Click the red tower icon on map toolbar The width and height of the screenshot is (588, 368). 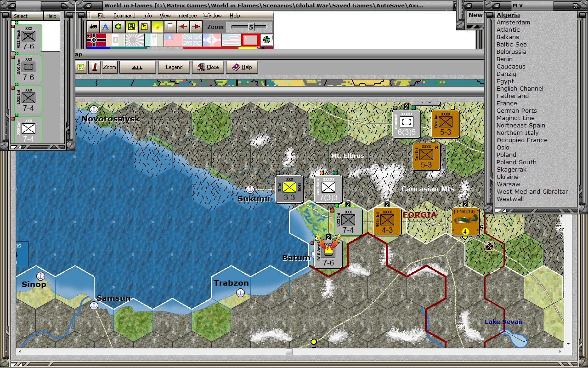click(94, 67)
